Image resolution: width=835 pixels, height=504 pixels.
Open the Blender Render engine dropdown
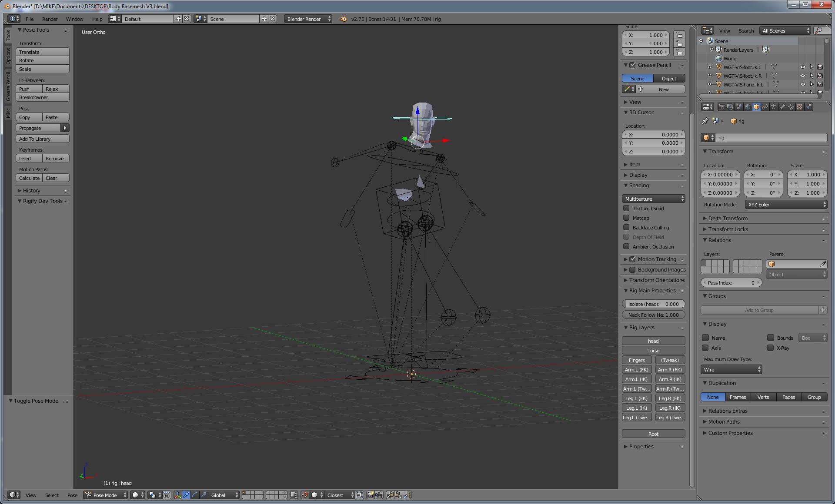(308, 19)
